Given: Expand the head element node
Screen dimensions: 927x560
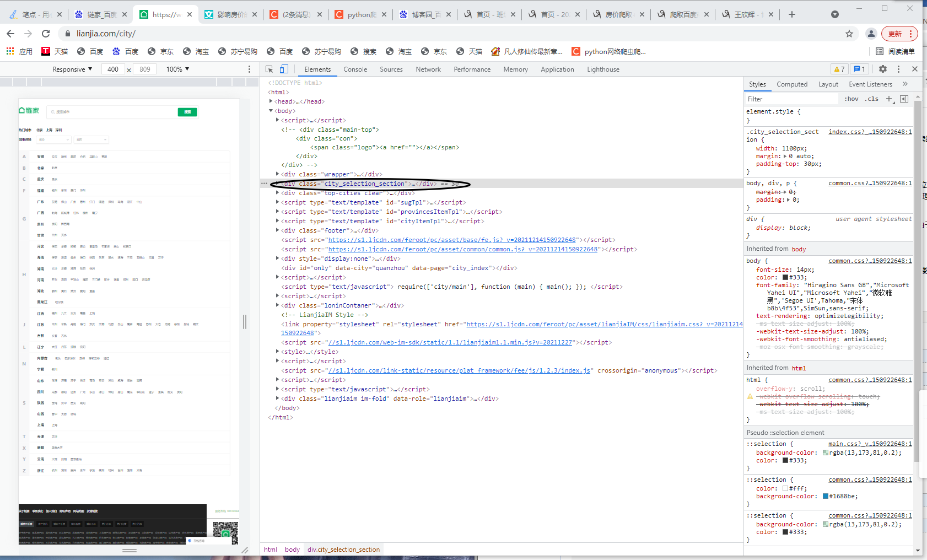Looking at the screenshot, I should [271, 101].
